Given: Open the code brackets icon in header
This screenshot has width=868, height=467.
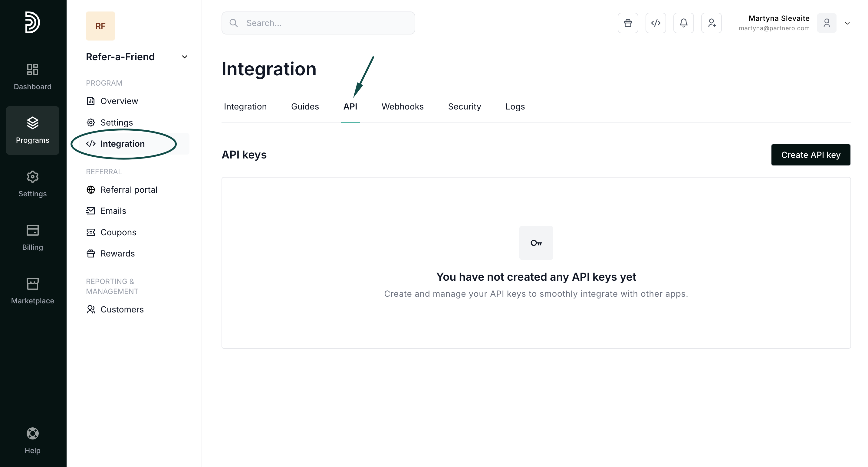Looking at the screenshot, I should (x=655, y=23).
